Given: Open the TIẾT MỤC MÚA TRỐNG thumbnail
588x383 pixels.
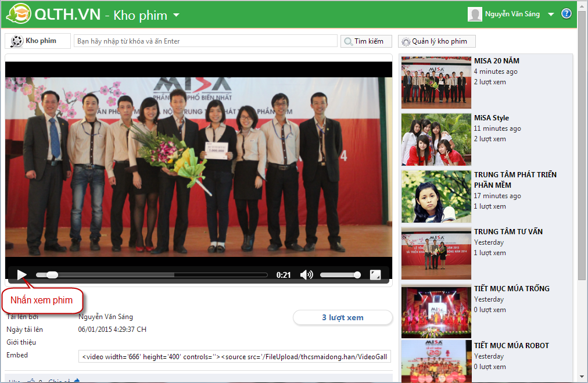Looking at the screenshot, I should pyautogui.click(x=436, y=312).
